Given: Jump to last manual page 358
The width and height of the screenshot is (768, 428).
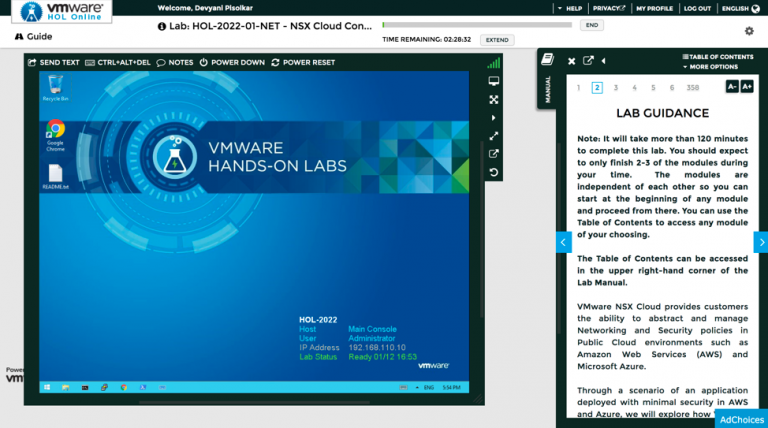Looking at the screenshot, I should click(x=693, y=88).
